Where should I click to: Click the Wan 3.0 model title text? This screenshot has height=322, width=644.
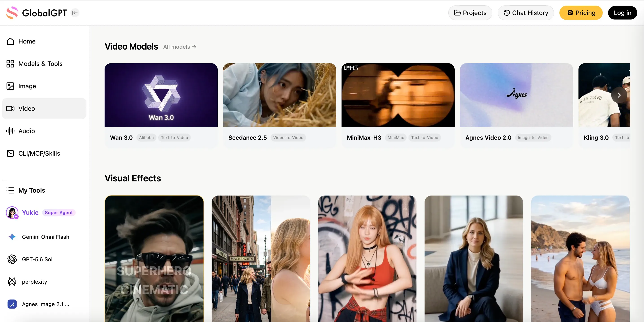121,138
